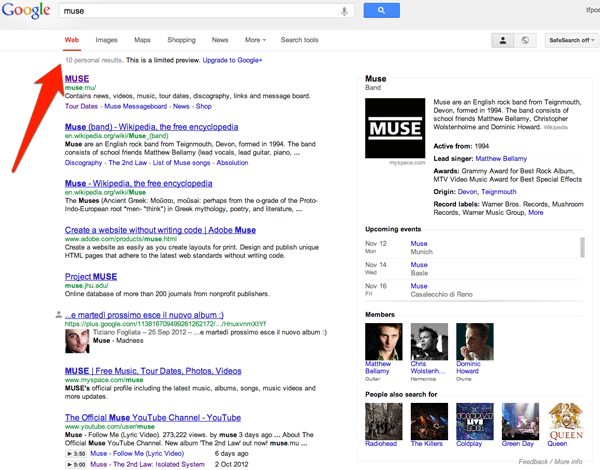Click the Feedback / More info link

tap(550, 462)
